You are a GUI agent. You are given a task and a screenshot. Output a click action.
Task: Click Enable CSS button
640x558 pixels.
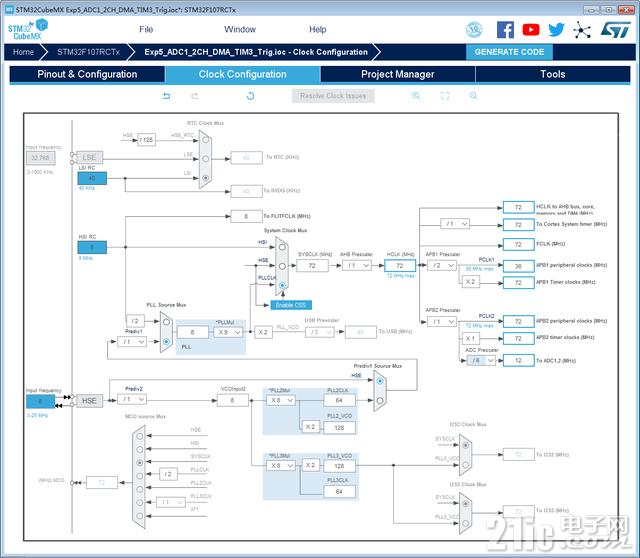tap(291, 305)
